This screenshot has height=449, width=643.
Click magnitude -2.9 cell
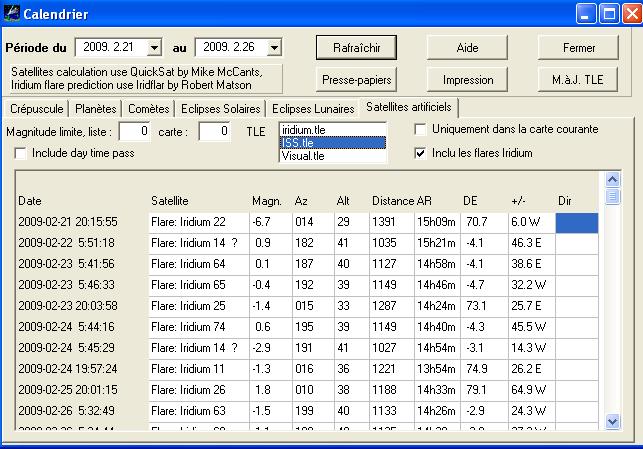[x=271, y=348]
